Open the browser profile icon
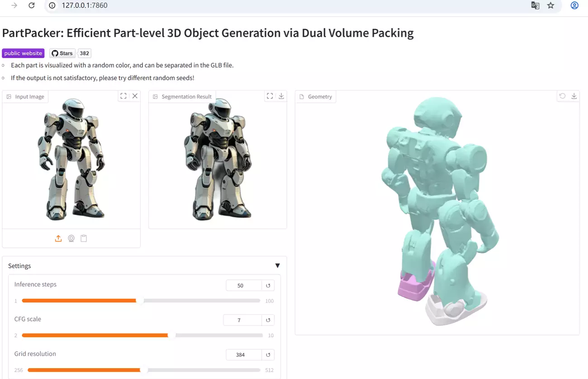Image resolution: width=588 pixels, height=379 pixels. pyautogui.click(x=574, y=5)
